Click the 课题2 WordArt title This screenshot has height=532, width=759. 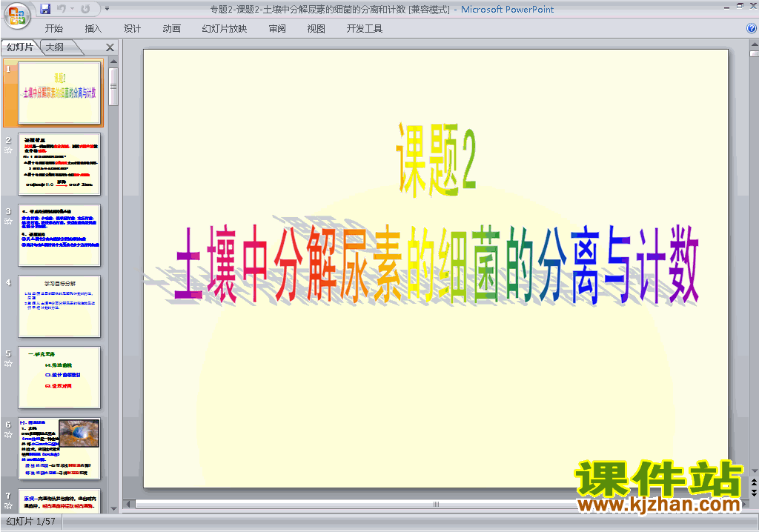point(436,159)
